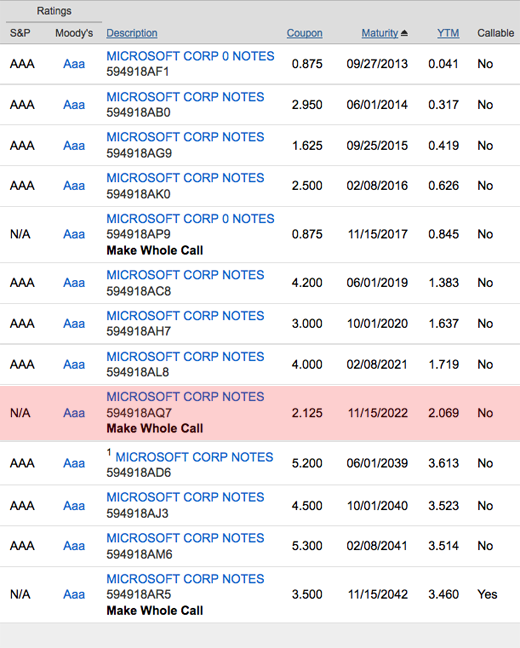Click Moody's Aaa rating in first row
Viewport: 520px width, 648px height.
[74, 64]
